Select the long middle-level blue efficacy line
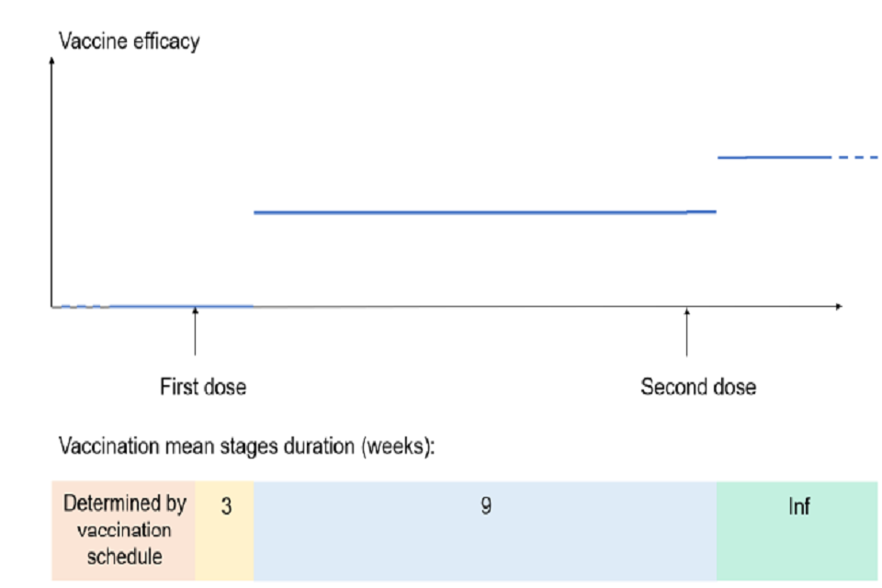Viewport: 882px width, 588px height. click(469, 212)
